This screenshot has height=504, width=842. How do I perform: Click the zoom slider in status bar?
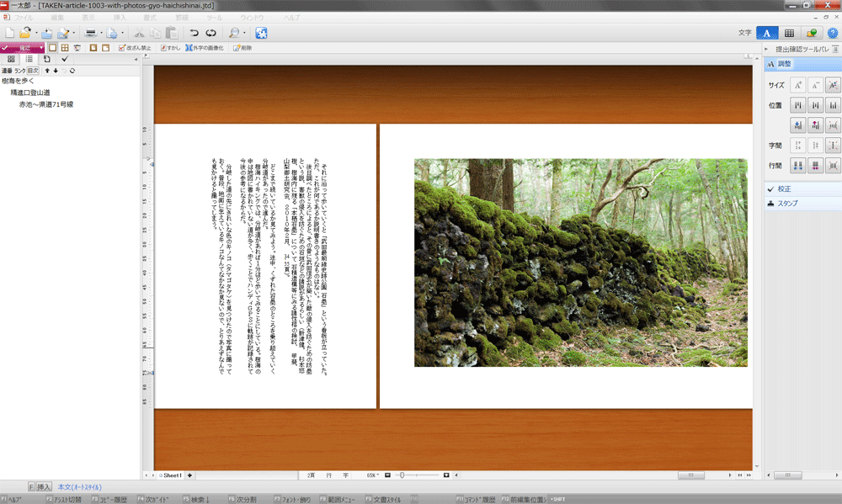click(x=402, y=475)
